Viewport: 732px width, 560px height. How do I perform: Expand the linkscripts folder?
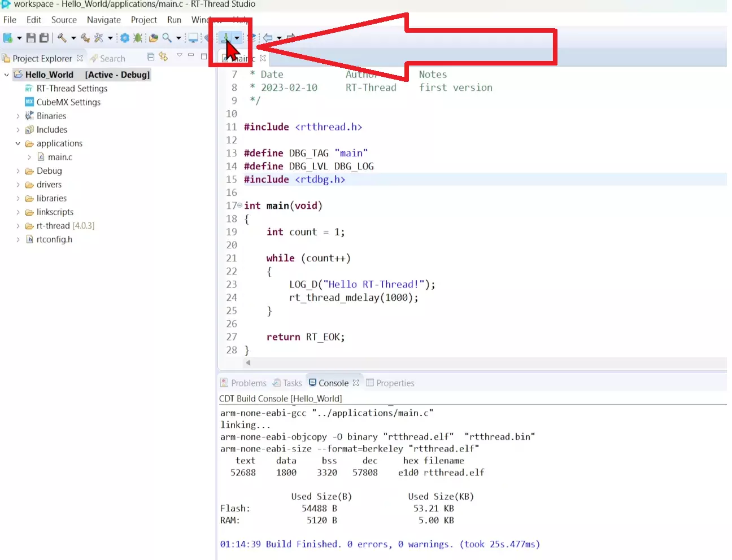[18, 212]
